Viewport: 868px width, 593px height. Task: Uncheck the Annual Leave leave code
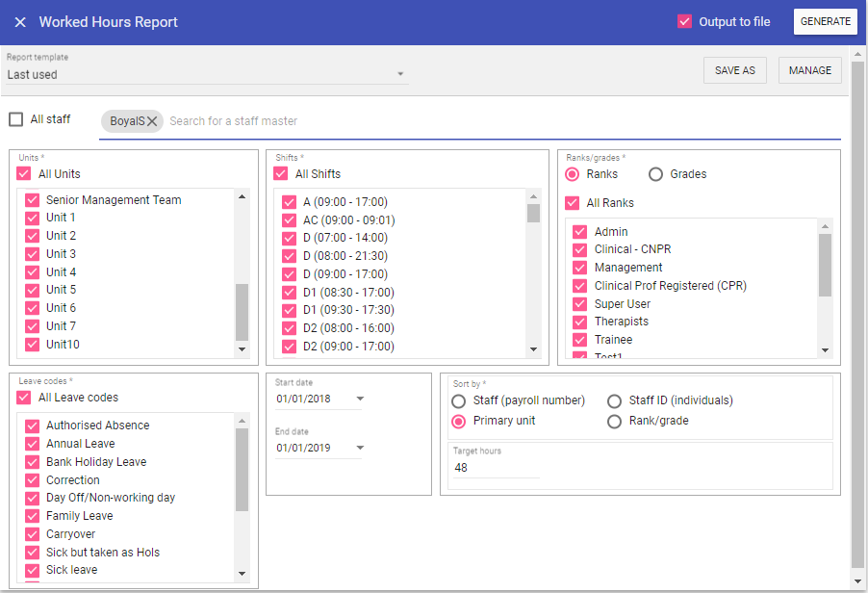point(32,444)
